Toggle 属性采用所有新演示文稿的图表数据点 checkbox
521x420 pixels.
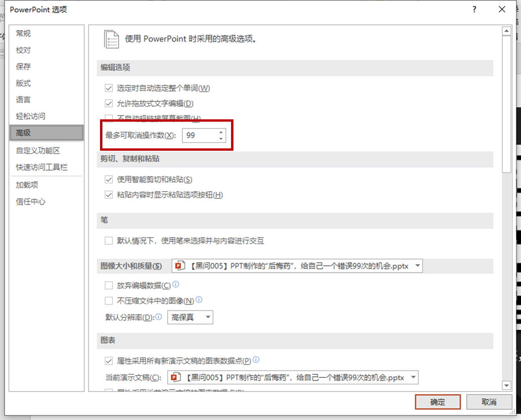(109, 361)
